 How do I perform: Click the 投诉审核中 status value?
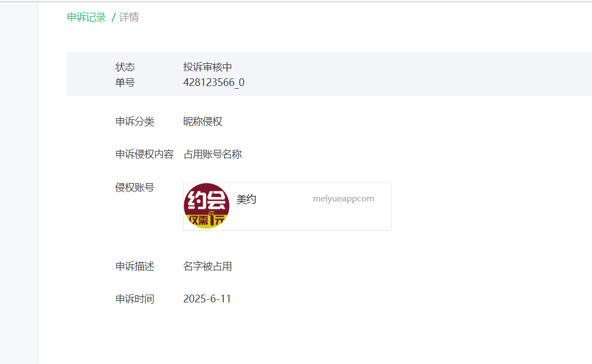click(207, 67)
